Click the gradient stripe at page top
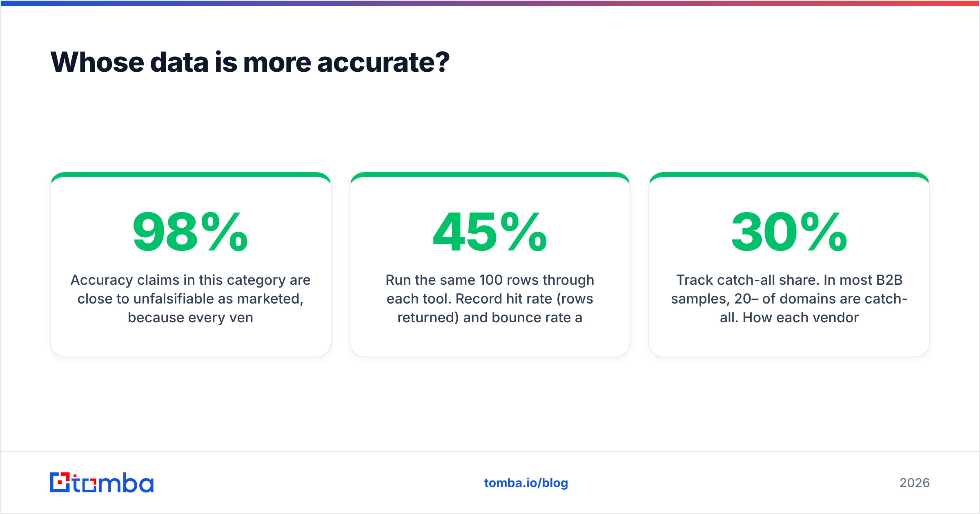 point(490,3)
